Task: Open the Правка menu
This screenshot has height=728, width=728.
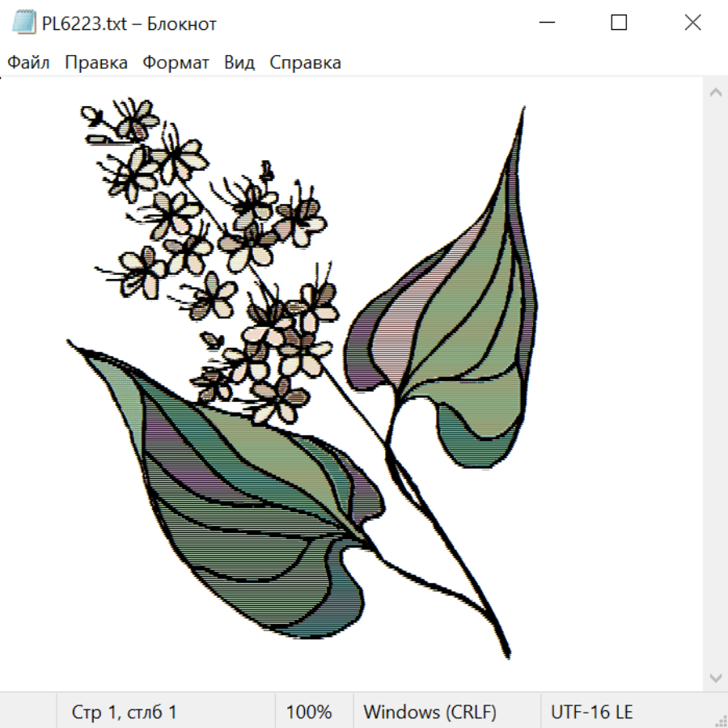Action: pos(96,62)
